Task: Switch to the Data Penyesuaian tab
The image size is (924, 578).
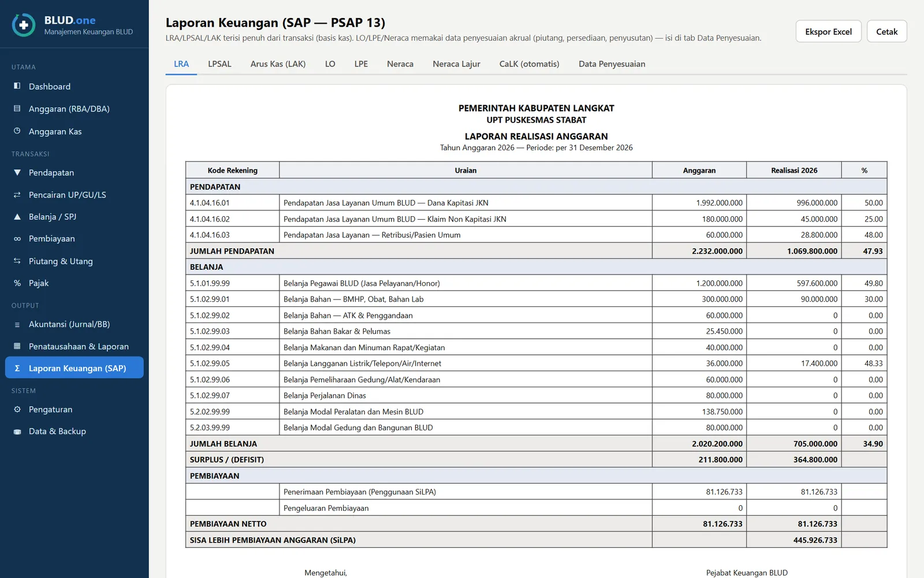Action: pyautogui.click(x=612, y=64)
